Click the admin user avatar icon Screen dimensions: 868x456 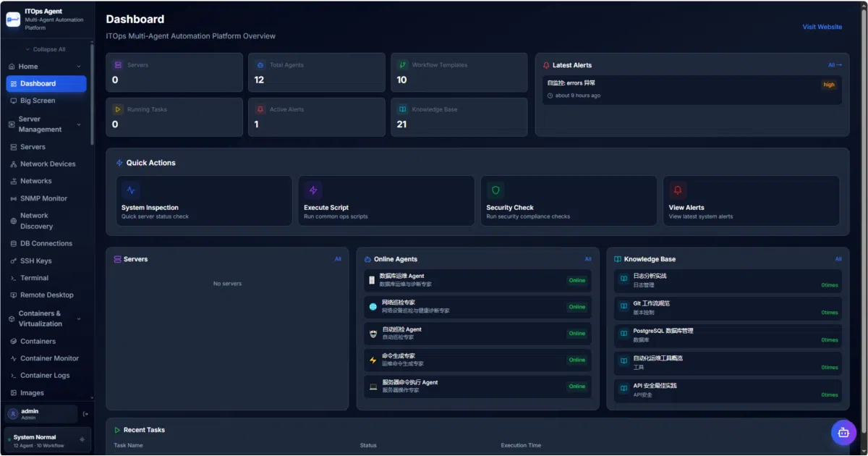(x=13, y=414)
